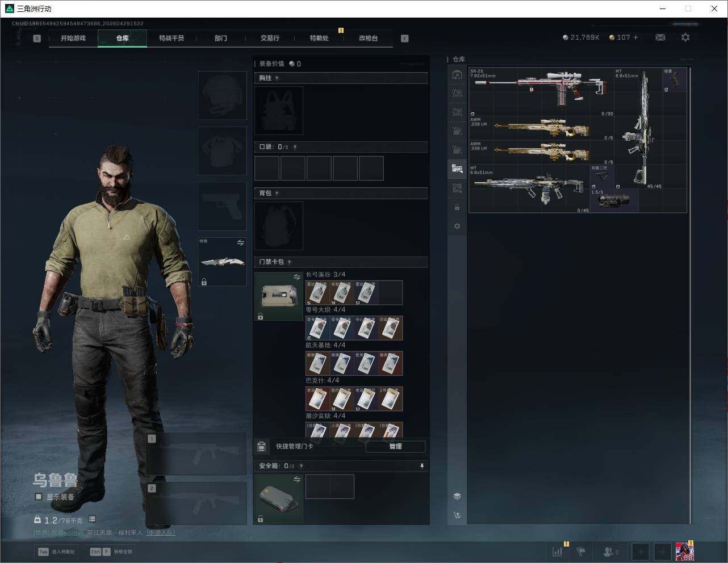Viewport: 728px width, 563px height.
Task: Open the 背包 help question mark
Action: pyautogui.click(x=277, y=194)
